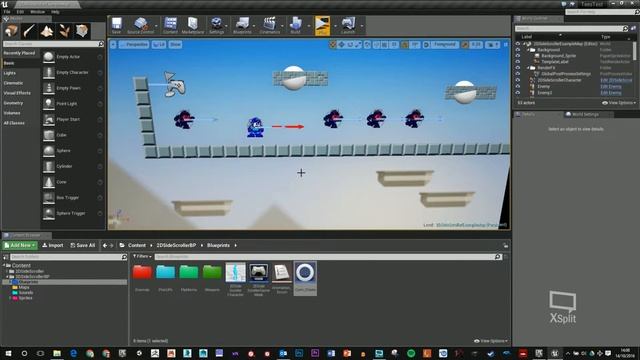
Task: Open the Content toolbar icon
Action: coord(171,25)
